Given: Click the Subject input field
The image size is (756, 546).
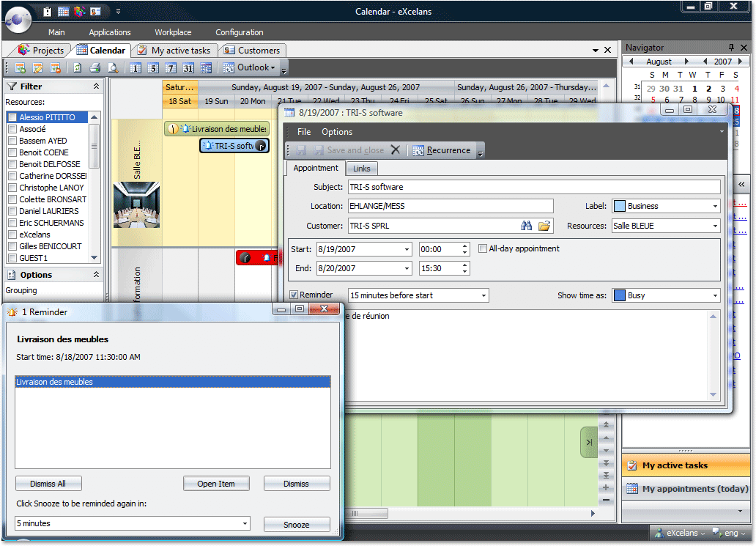Looking at the screenshot, I should pyautogui.click(x=533, y=187).
